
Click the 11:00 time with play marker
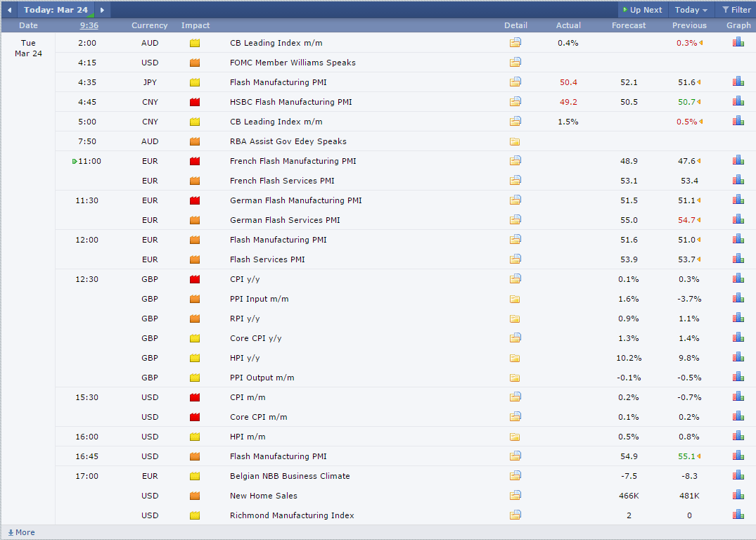87,161
